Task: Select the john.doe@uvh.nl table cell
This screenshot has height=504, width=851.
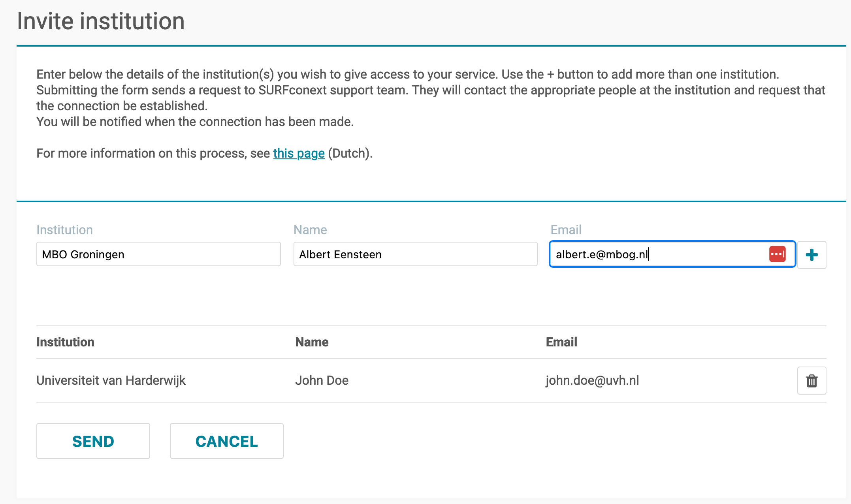Action: pos(592,380)
